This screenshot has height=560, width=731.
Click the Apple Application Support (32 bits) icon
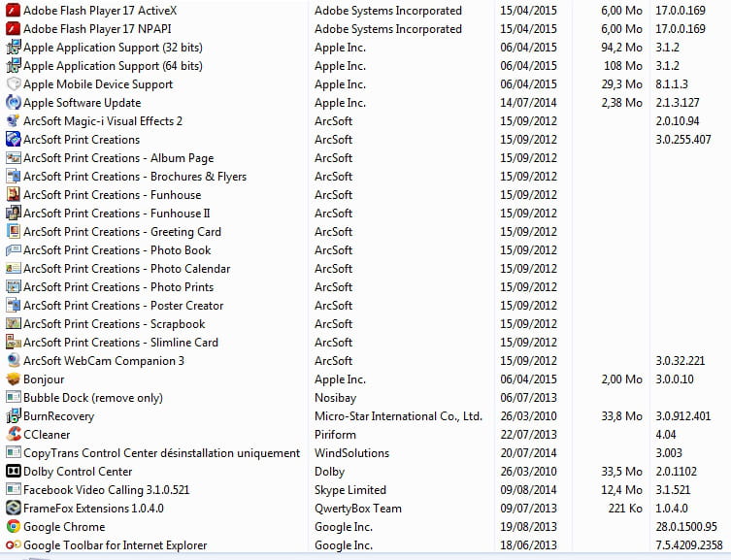13,47
